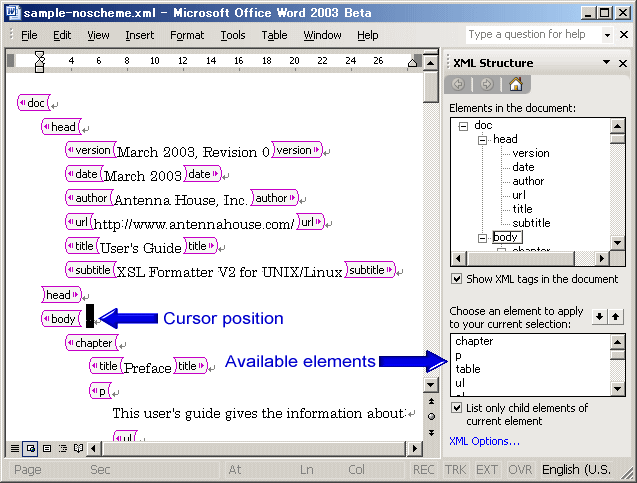Move element selection down with arrow button
637x483 pixels.
600,316
